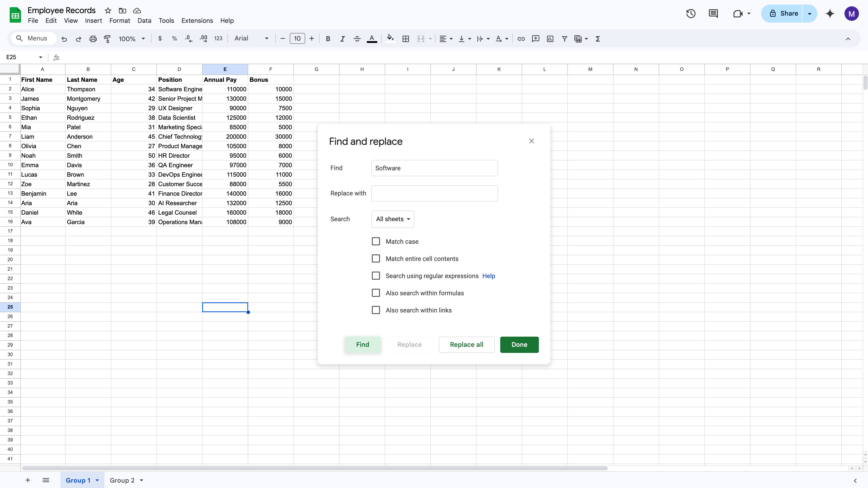
Task: Open the regular expressions Help link
Action: [x=488, y=276]
